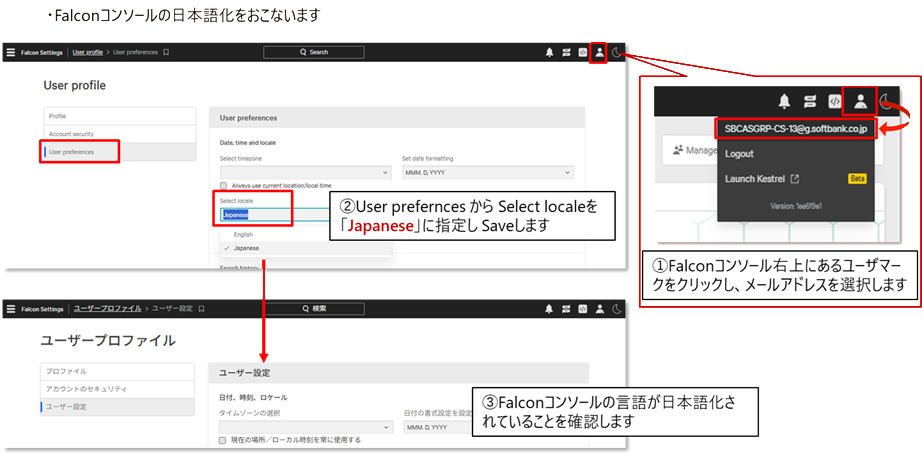Image resolution: width=922 pixels, height=456 pixels.
Task: Click the Search field in English console
Action: pos(313,52)
